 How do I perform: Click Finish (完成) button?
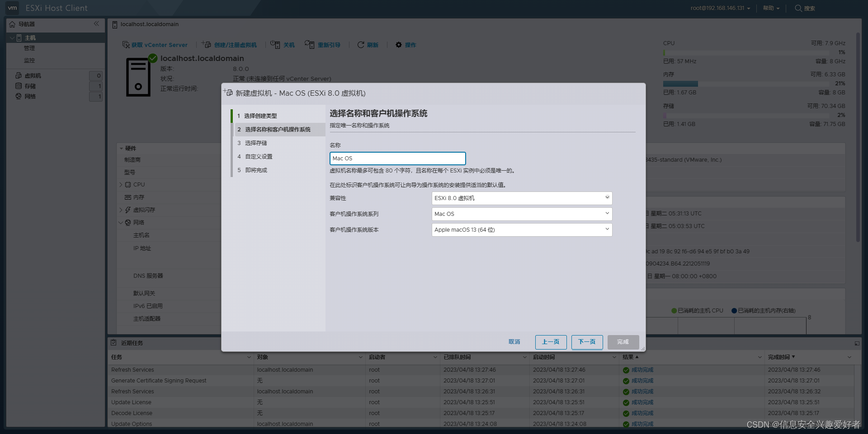[623, 342]
